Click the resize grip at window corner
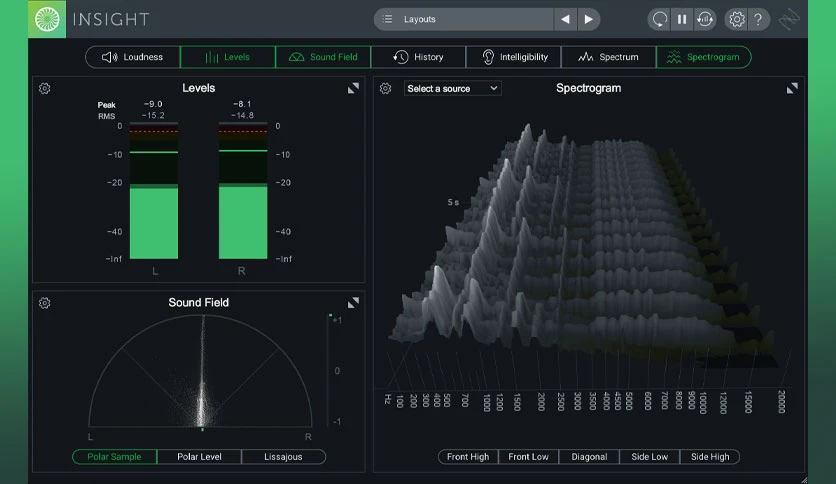This screenshot has width=836, height=484. 803,479
